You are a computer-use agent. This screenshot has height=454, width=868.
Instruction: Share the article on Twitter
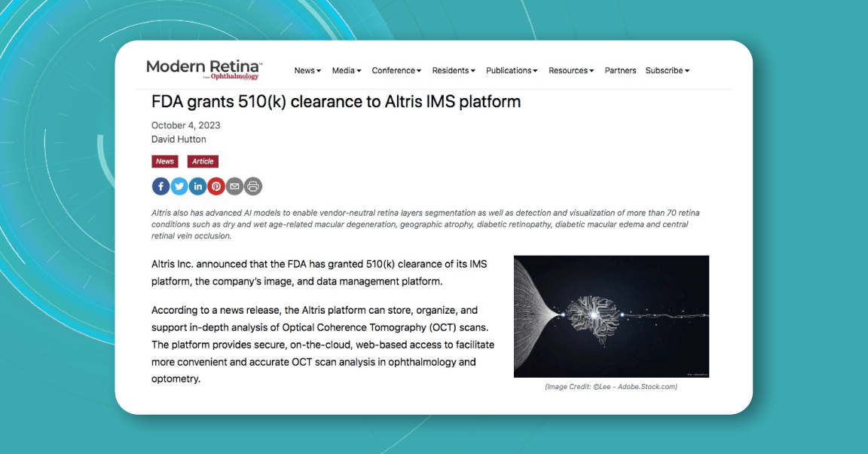point(179,186)
